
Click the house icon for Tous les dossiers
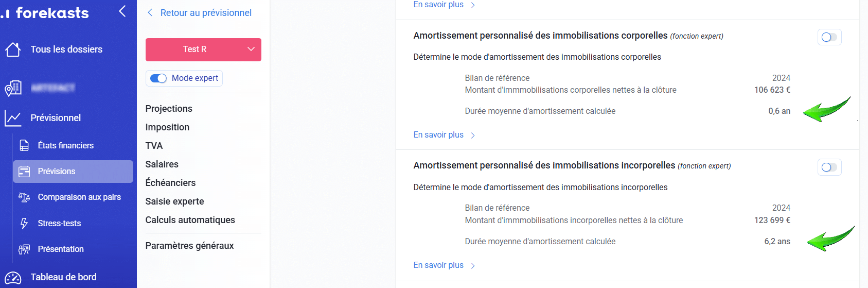pyautogui.click(x=13, y=49)
